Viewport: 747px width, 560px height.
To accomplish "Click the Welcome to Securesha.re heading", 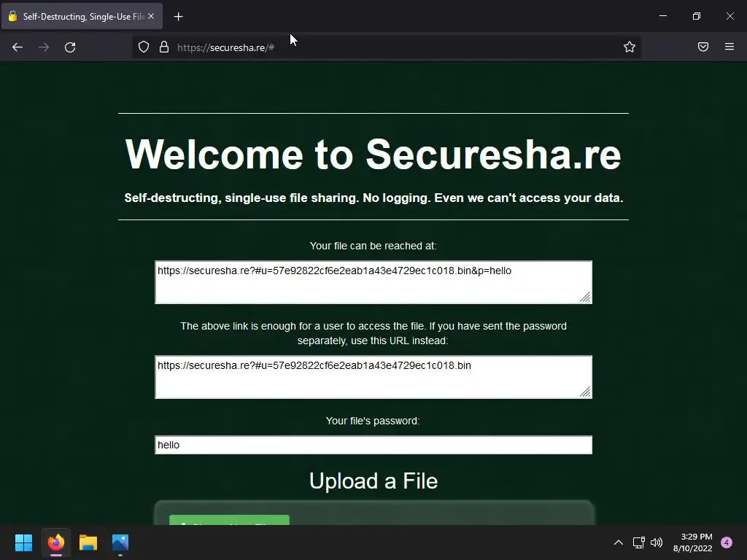I will pos(373,155).
